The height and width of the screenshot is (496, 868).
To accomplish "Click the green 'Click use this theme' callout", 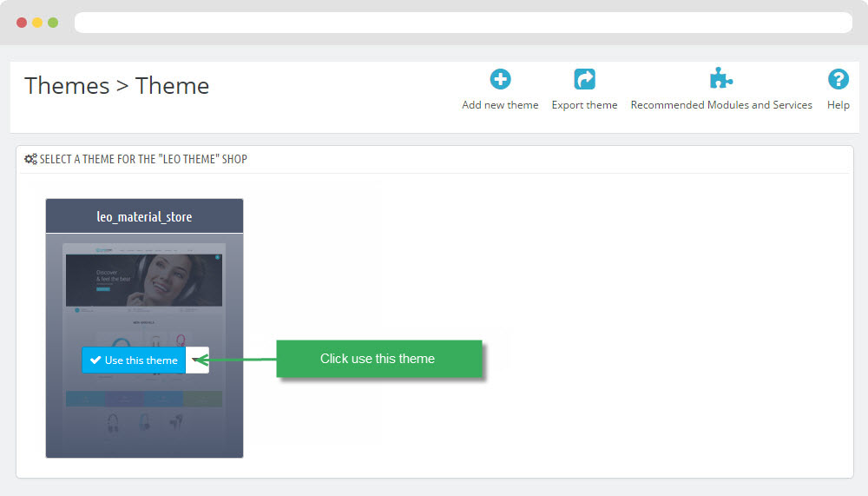I will click(378, 359).
